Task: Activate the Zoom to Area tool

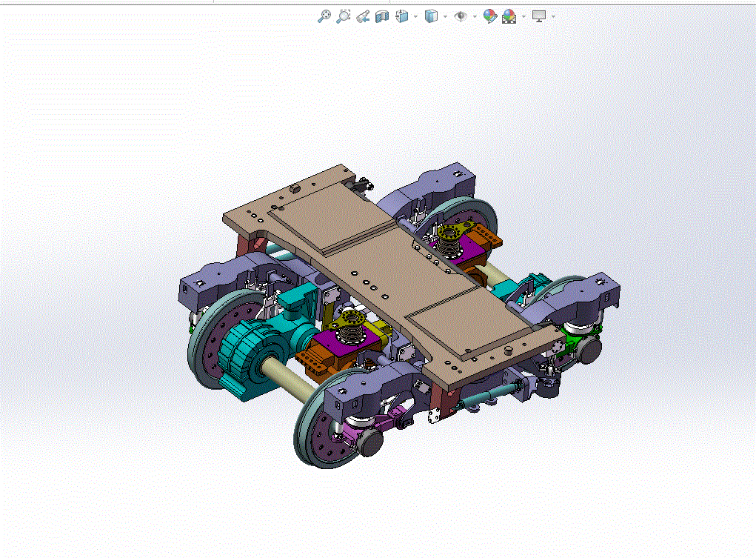Action: point(344,16)
